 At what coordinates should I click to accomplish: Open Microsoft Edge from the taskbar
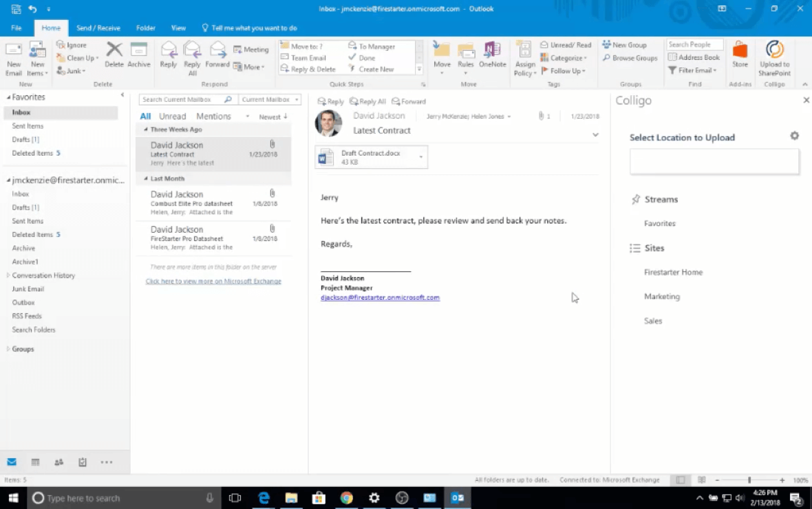[264, 498]
